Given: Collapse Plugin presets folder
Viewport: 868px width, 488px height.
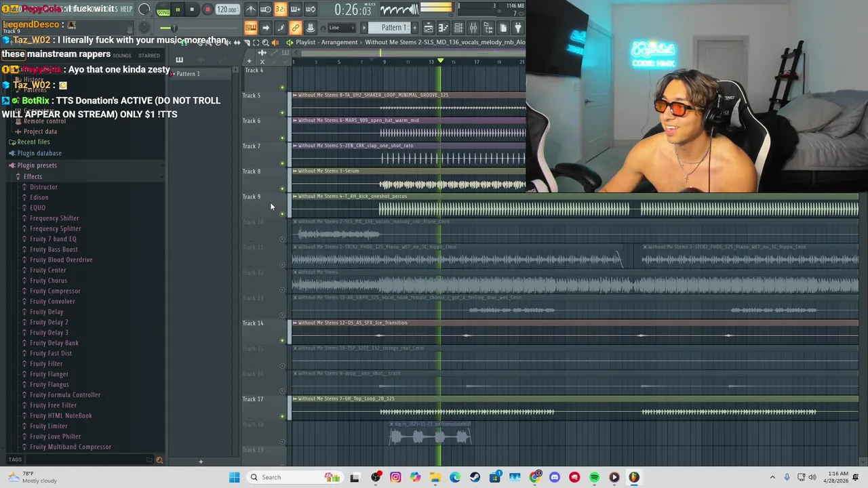Looking at the screenshot, I should pos(37,165).
